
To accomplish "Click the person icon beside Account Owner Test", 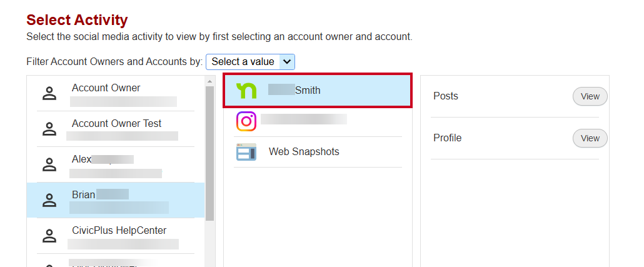I will click(x=49, y=129).
